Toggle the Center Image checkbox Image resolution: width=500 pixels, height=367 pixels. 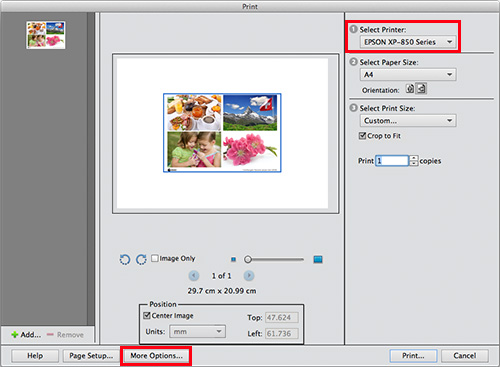pyautogui.click(x=147, y=315)
